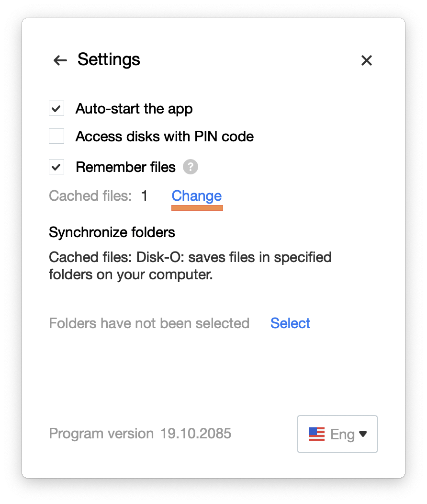This screenshot has width=427, height=504.
Task: Click the Access disks with PIN code label
Action: click(x=165, y=136)
